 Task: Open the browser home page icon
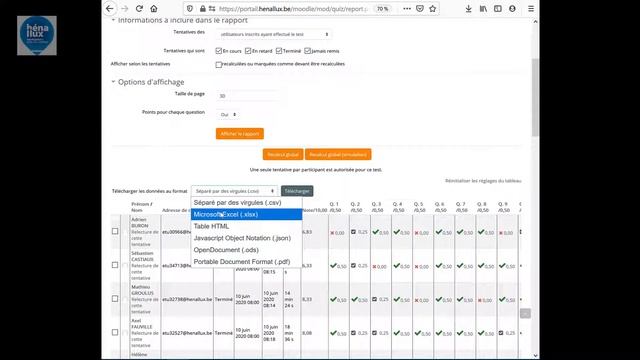tap(153, 9)
